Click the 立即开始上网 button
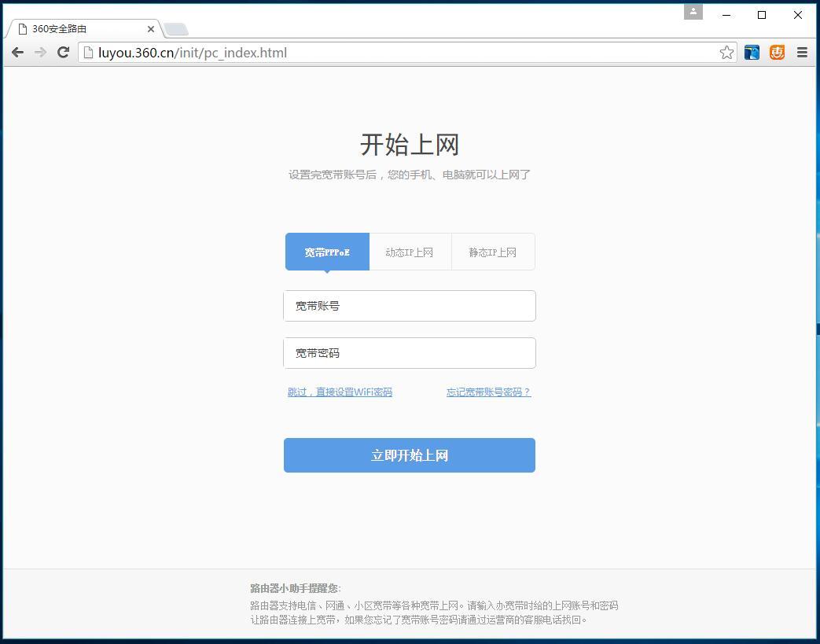The image size is (820, 644). coord(409,454)
